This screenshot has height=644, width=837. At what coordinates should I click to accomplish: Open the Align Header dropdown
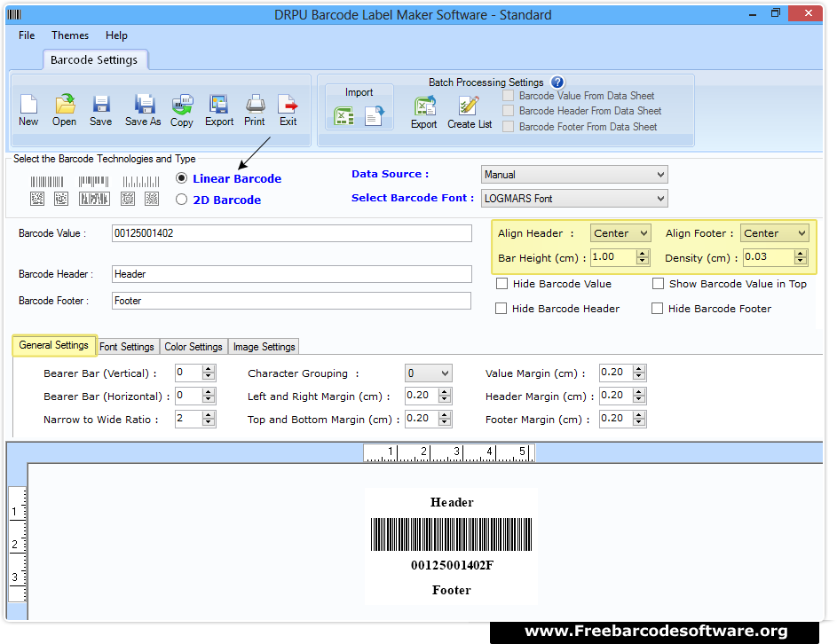point(620,233)
